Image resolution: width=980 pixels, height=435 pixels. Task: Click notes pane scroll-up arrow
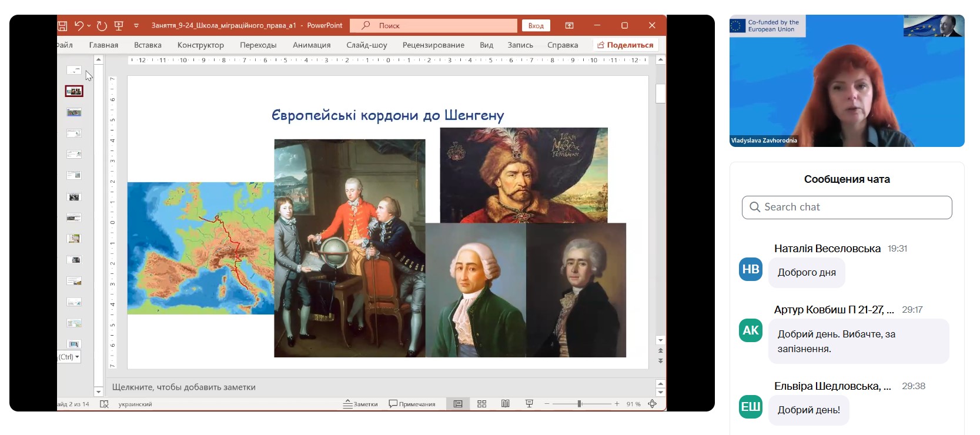click(661, 383)
